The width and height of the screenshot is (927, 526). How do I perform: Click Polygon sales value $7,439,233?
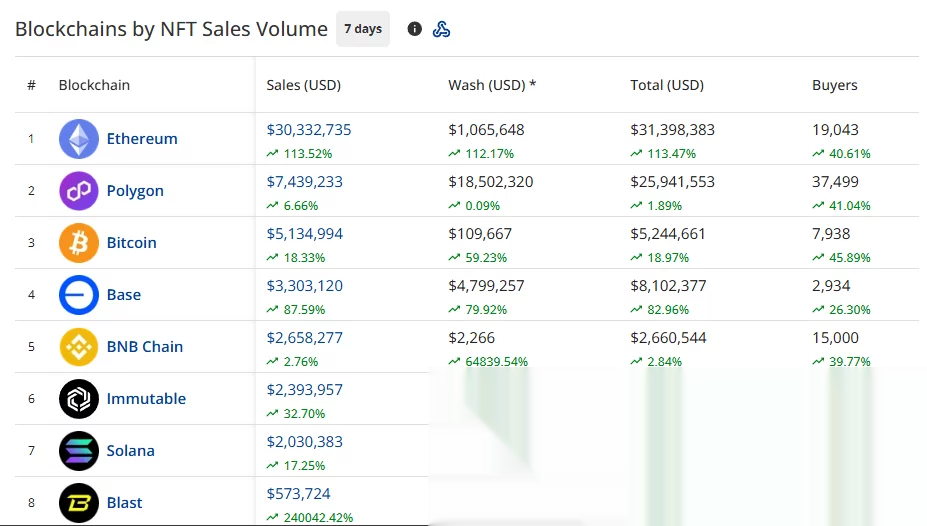tap(304, 182)
